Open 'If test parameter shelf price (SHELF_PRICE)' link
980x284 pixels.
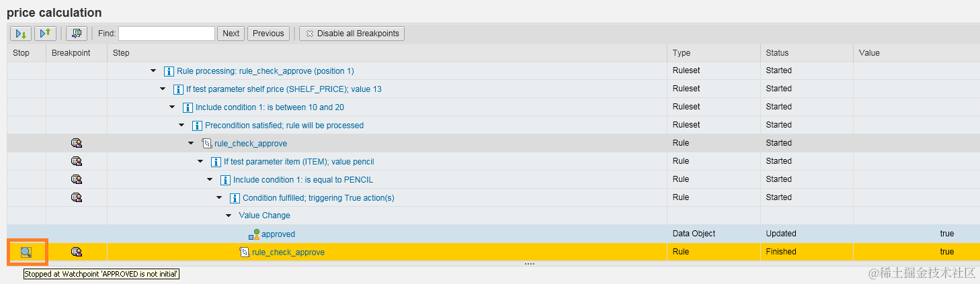284,89
